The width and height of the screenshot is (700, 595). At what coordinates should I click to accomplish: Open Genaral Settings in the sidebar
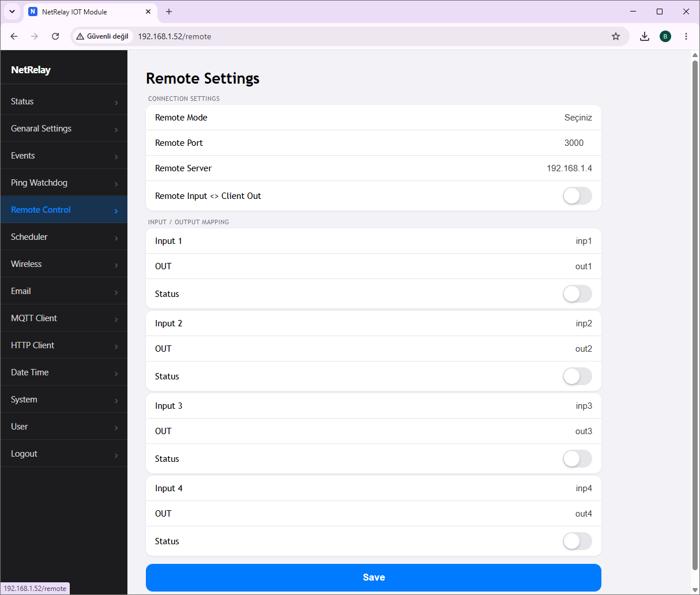(x=64, y=129)
